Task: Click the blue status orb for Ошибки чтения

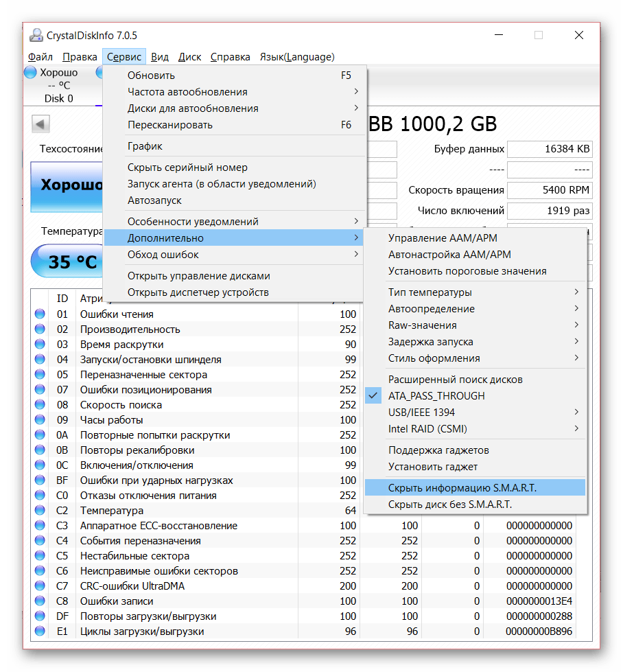Action: [40, 314]
